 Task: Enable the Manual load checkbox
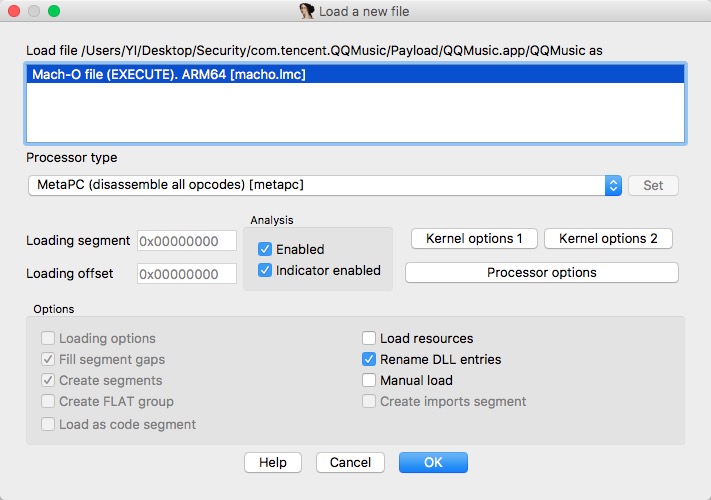(x=370, y=380)
